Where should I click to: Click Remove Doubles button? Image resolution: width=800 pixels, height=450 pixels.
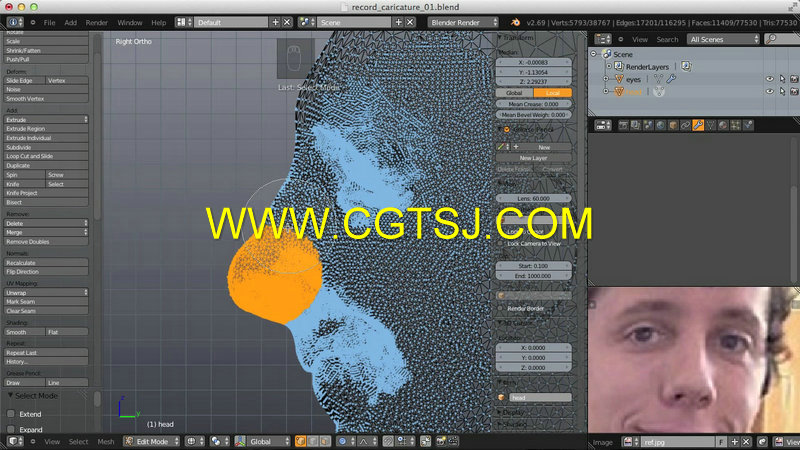click(46, 241)
